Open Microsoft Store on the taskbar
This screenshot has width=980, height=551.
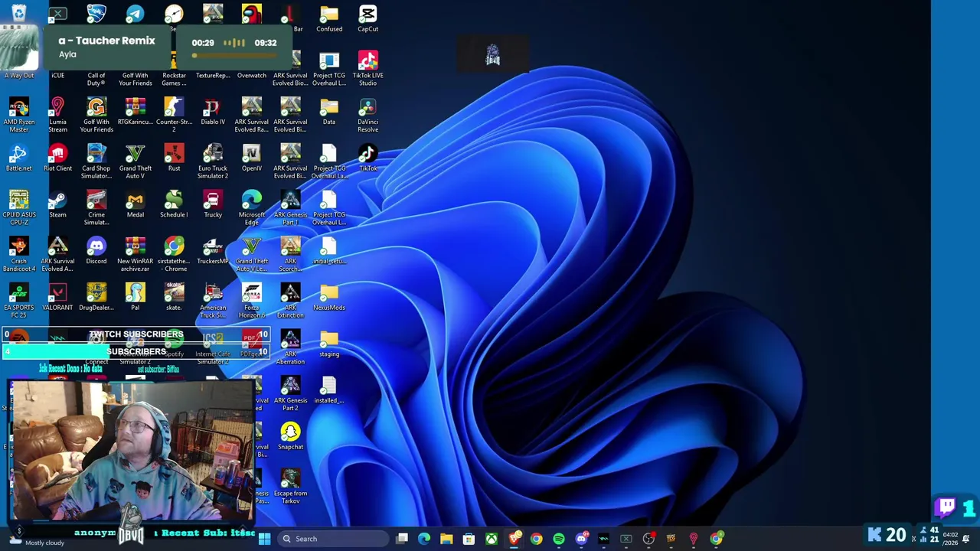pyautogui.click(x=469, y=539)
